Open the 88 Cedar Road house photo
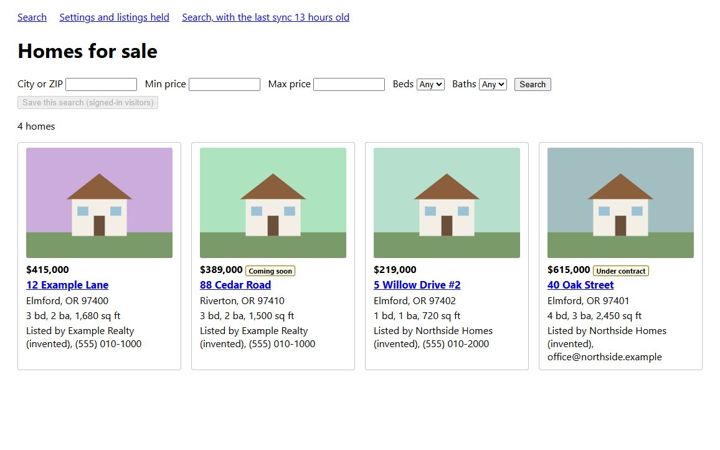 point(273,202)
